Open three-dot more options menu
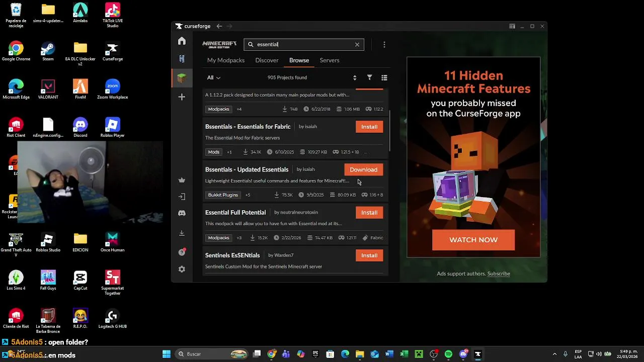This screenshot has height=362, width=644. (384, 45)
